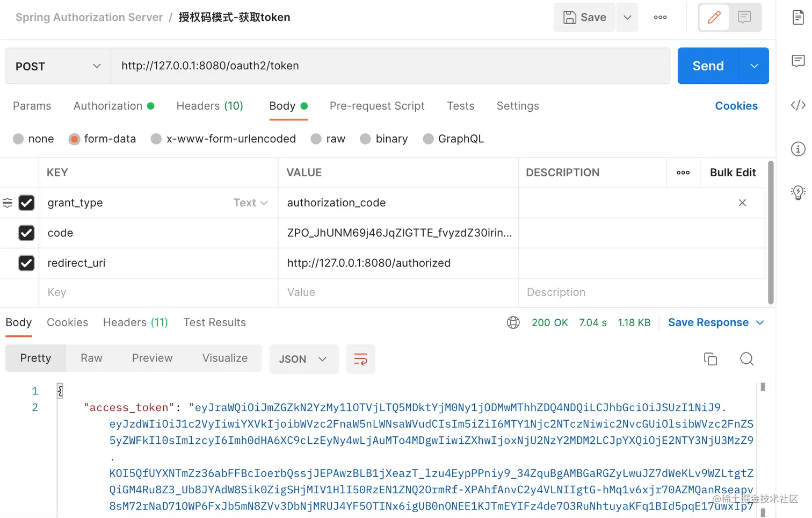Click the empty Value input cell
Image resolution: width=812 pixels, height=518 pixels.
pos(398,292)
